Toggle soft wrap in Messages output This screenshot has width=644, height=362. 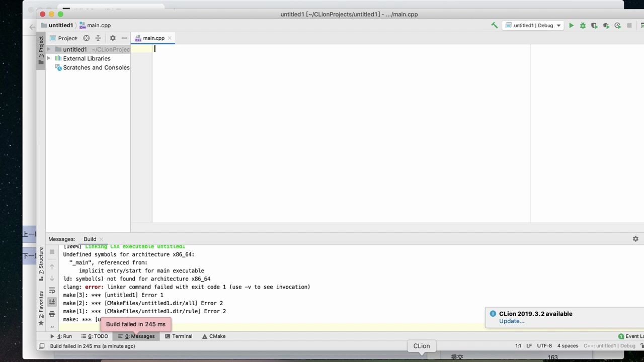point(52,290)
